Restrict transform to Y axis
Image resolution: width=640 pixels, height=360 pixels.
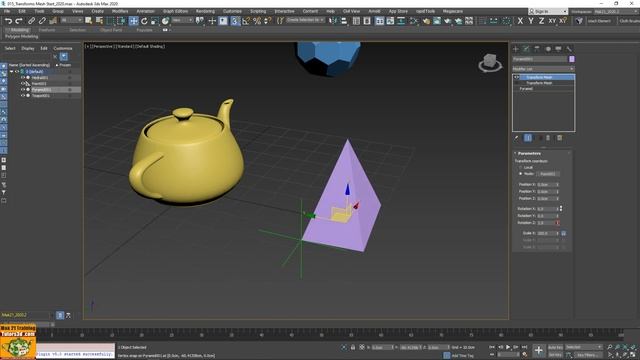531,21
